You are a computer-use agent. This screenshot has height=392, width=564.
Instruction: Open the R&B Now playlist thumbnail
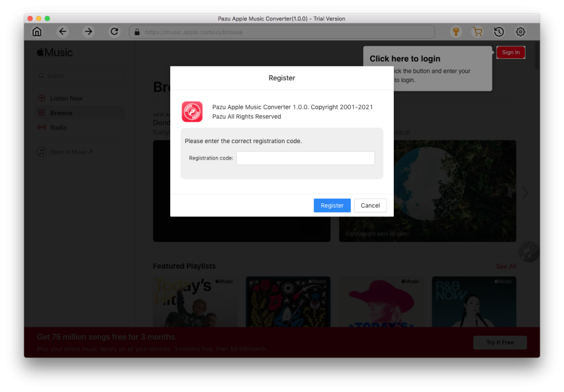[x=474, y=302]
